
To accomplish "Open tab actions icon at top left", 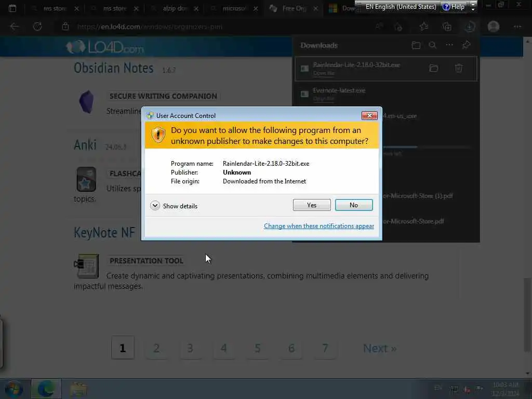I will [12, 8].
